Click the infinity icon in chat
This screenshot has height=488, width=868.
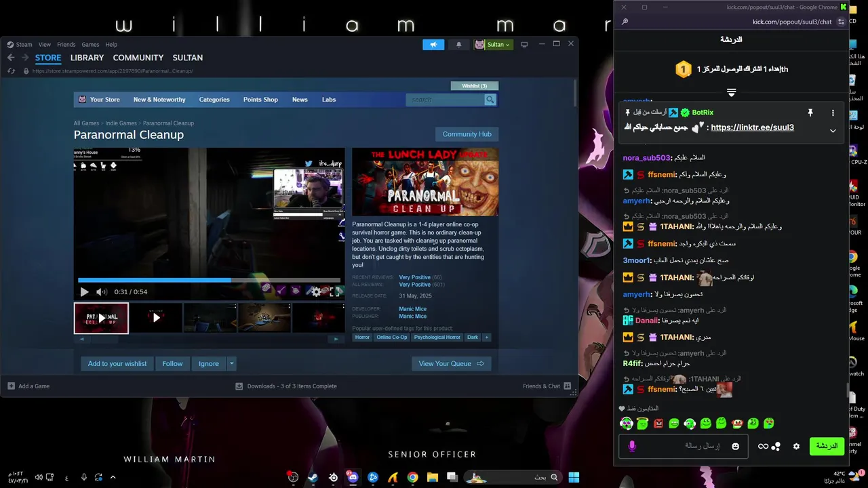pyautogui.click(x=763, y=446)
